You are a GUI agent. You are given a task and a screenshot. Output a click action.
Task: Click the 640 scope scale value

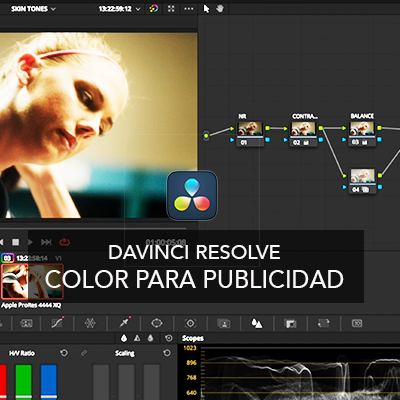191,392
